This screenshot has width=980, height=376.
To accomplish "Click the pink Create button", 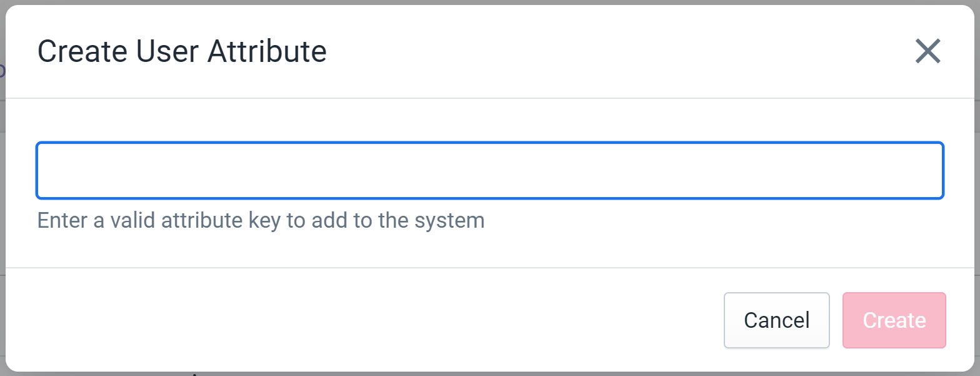I will point(894,320).
